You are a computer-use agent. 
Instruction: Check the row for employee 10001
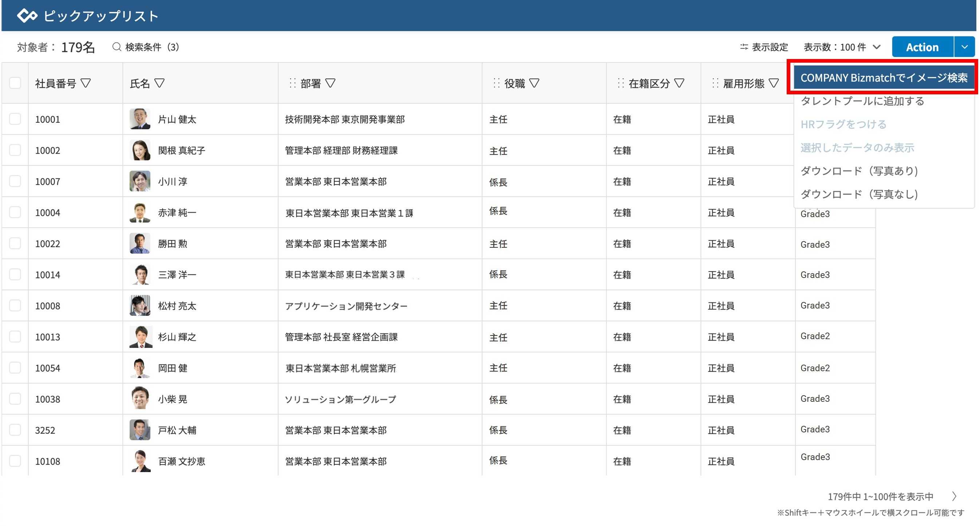(15, 119)
